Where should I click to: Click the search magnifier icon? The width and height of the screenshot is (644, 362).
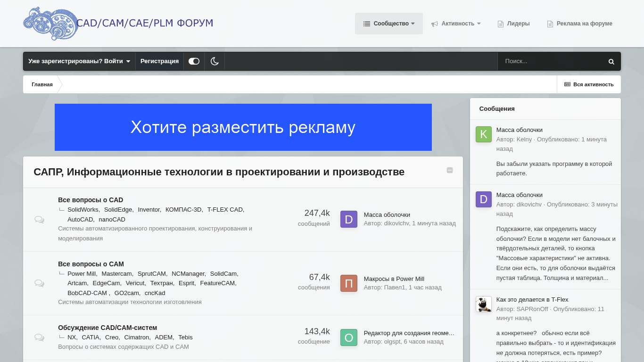coord(611,61)
